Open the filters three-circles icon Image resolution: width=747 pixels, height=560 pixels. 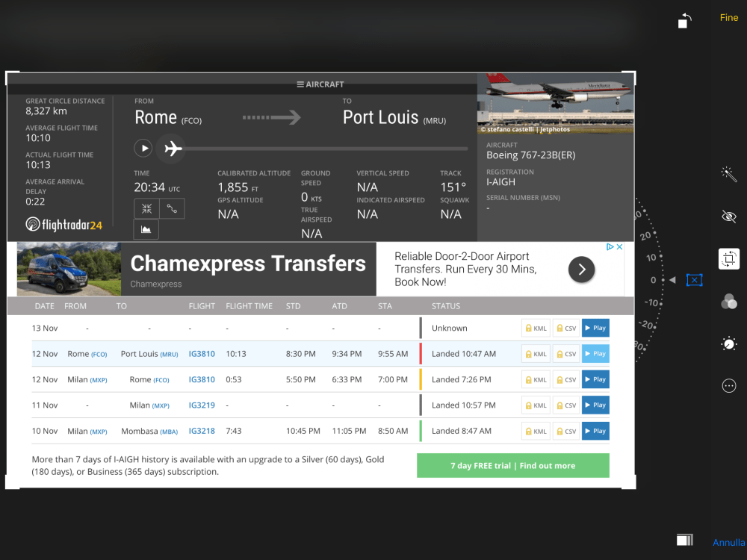[729, 302]
